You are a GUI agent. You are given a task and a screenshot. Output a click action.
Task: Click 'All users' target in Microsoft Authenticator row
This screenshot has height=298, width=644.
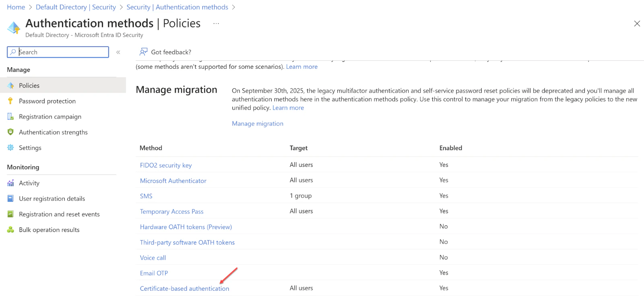click(x=301, y=180)
